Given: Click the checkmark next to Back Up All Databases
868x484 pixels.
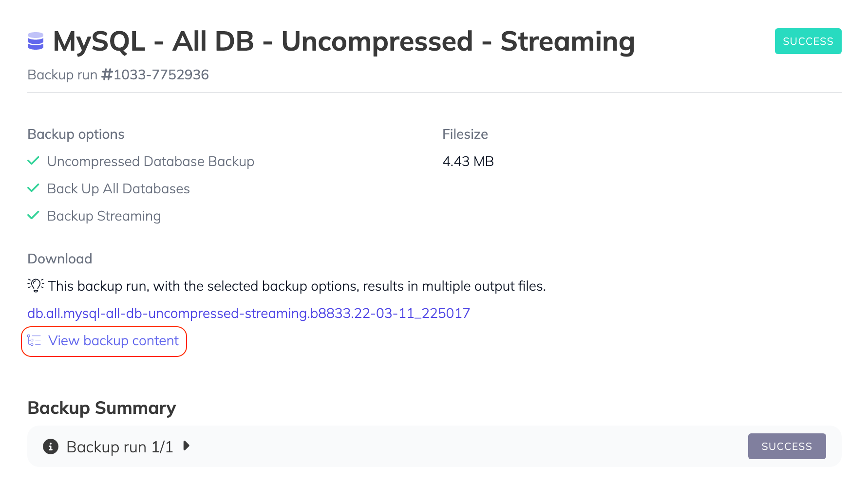Looking at the screenshot, I should coord(33,188).
